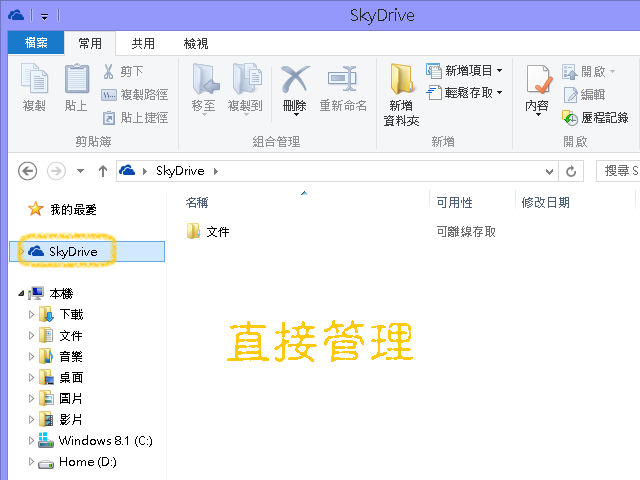Expand the chevron after SkyDrive in the address bar
This screenshot has width=640, height=480.
tap(216, 171)
